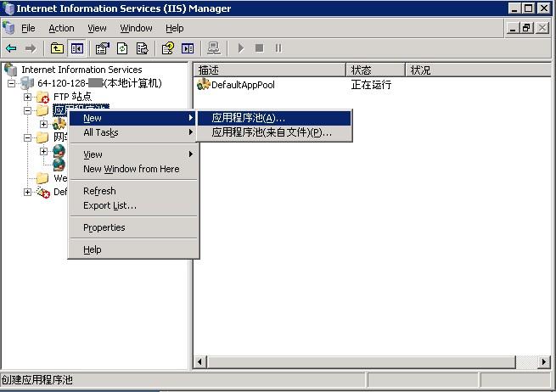This screenshot has height=392, width=556.
Task: Select the DefaultAppPool item in list
Action: click(x=242, y=85)
